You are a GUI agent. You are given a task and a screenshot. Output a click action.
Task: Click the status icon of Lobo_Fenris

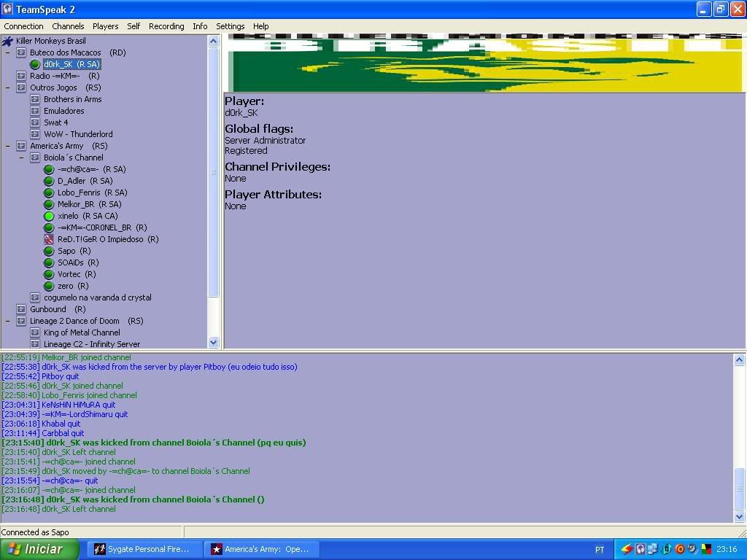point(49,192)
